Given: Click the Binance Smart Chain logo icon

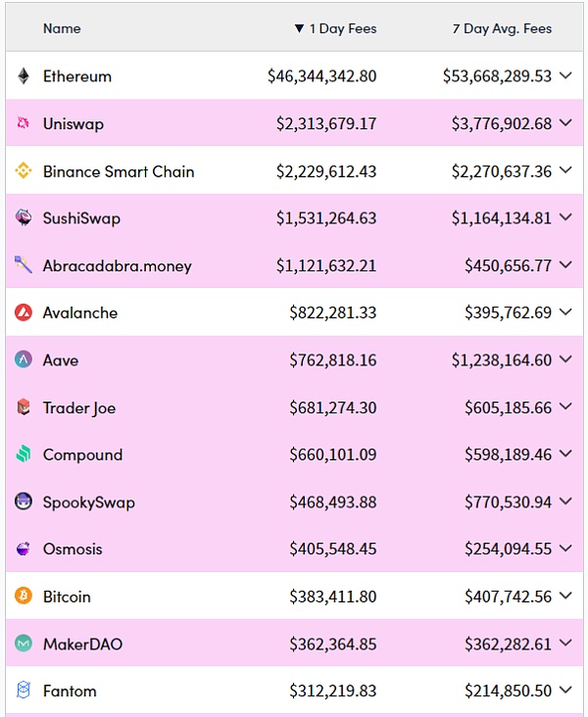Looking at the screenshot, I should point(24,171).
